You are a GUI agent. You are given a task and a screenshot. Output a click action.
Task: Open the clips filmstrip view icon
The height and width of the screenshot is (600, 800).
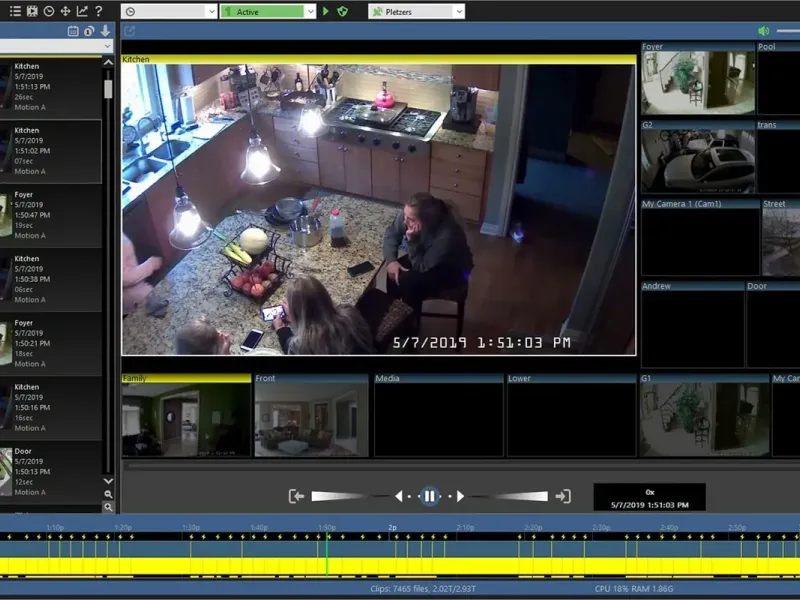click(x=32, y=11)
